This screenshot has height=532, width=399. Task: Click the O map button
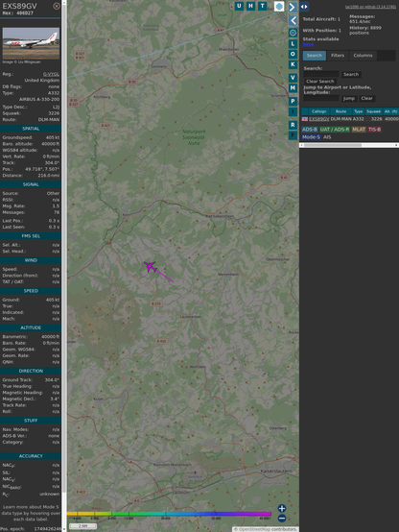tap(293, 54)
